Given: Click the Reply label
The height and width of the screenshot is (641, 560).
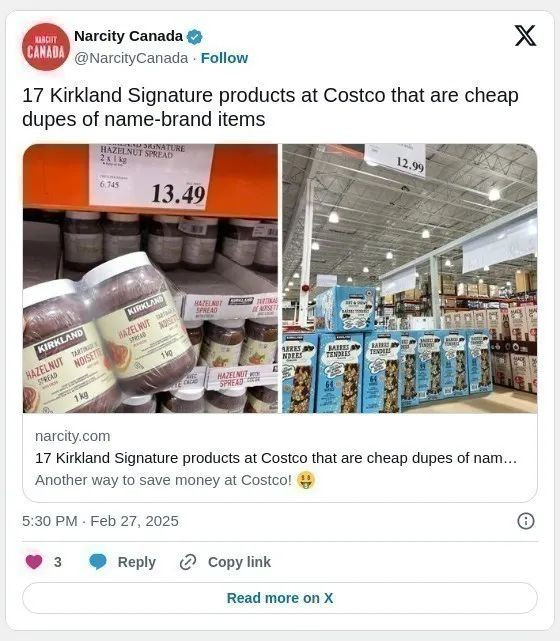Looking at the screenshot, I should [x=137, y=562].
